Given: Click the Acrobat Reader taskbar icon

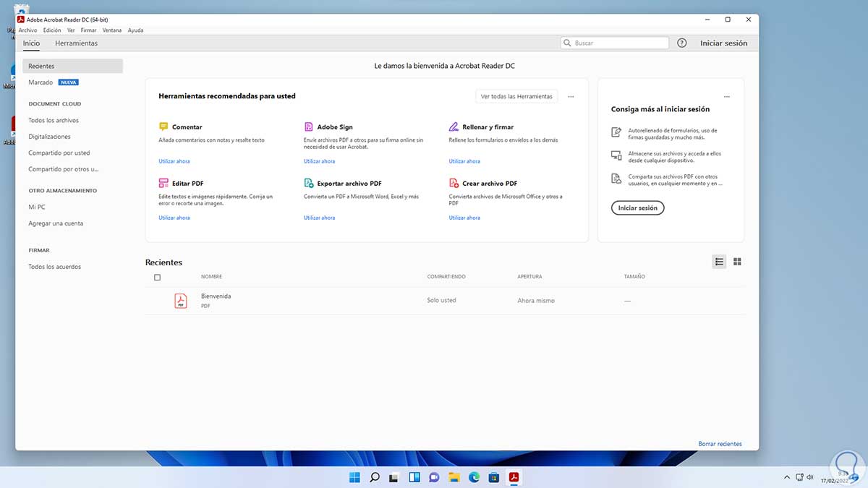Looking at the screenshot, I should 514,477.
